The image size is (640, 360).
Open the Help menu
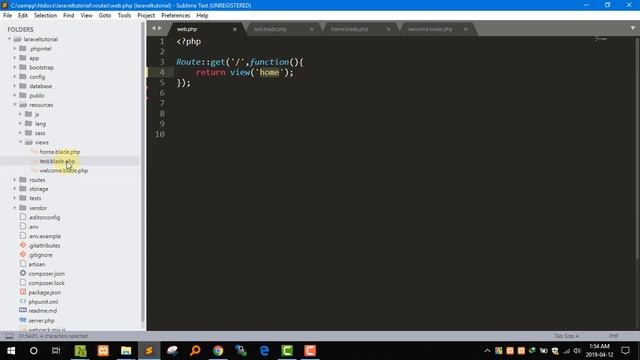[202, 16]
